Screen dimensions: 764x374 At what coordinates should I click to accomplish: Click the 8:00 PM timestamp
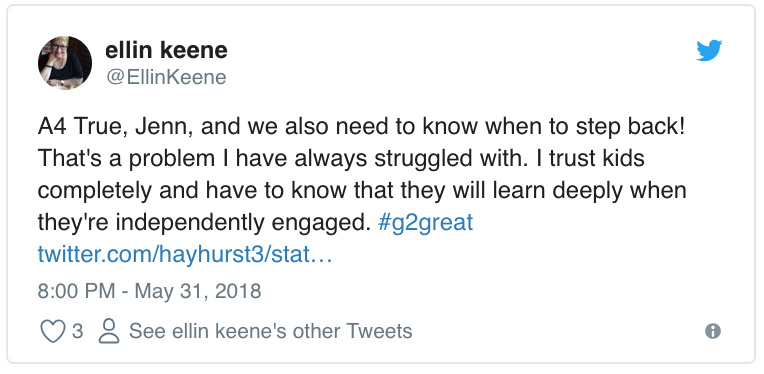pos(76,291)
